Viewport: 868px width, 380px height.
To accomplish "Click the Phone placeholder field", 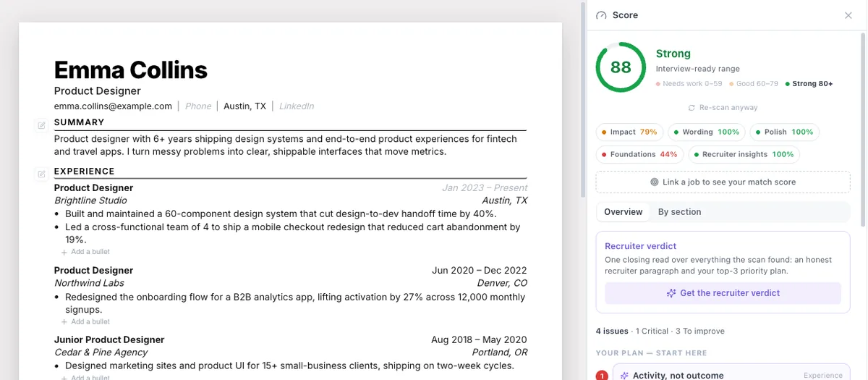I will click(198, 106).
